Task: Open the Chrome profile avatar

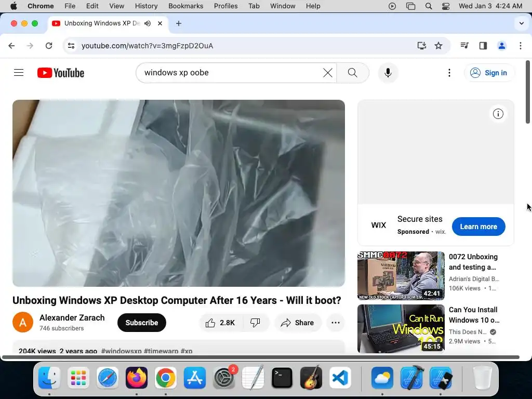Action: pyautogui.click(x=502, y=46)
